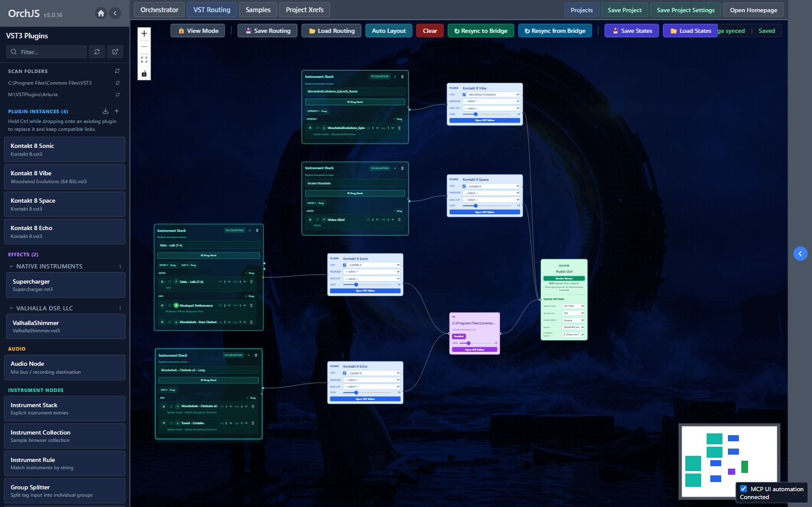The width and height of the screenshot is (812, 507).
Task: Click the red Clear button
Action: (x=430, y=30)
